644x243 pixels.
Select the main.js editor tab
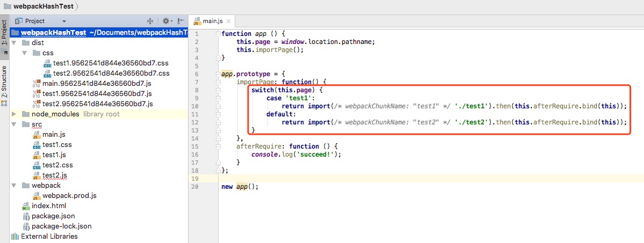tap(212, 21)
